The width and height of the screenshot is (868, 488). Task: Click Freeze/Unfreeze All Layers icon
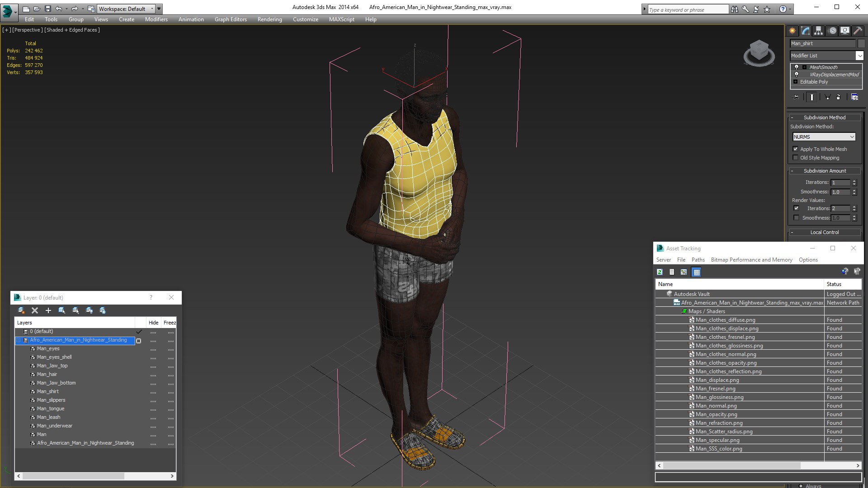click(103, 310)
